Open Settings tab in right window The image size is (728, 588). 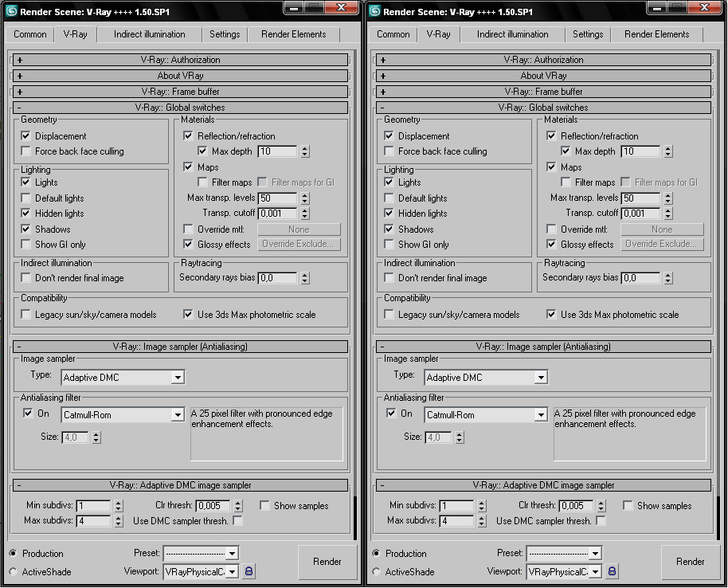pos(588,34)
